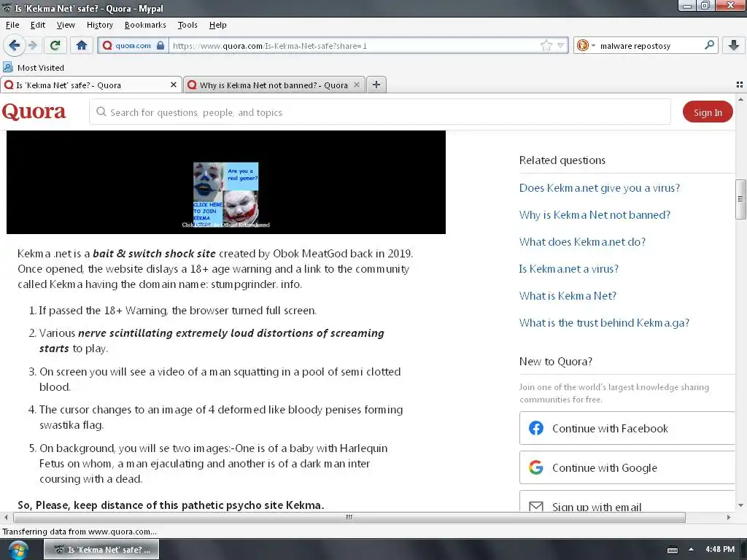Click the red Sign In button
Screen dimensions: 747x560
(x=708, y=112)
